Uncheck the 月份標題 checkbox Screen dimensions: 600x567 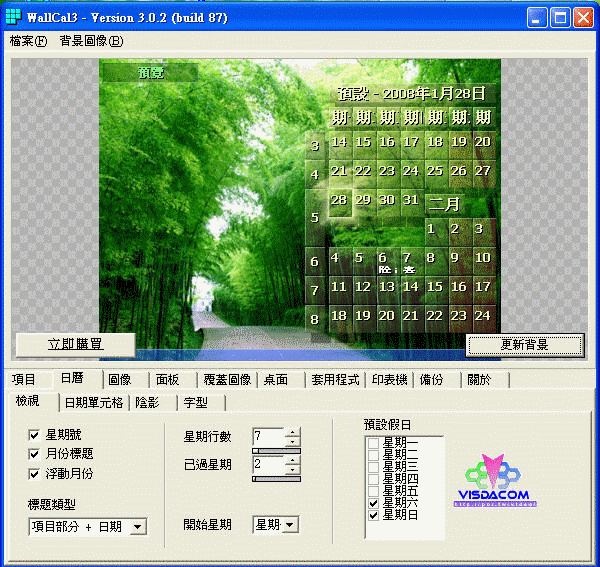point(35,455)
